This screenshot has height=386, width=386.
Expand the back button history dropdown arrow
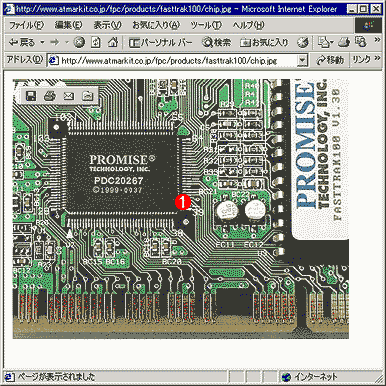42,42
